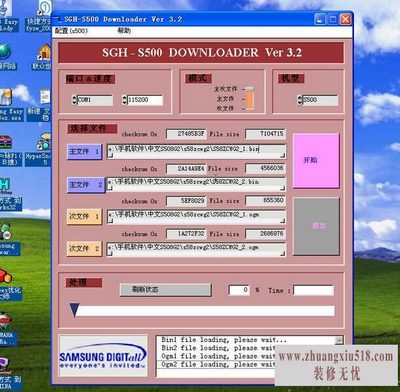The width and height of the screenshot is (400, 392).
Task: Minimize the SGH-S500 Downloader window
Action: click(x=320, y=19)
